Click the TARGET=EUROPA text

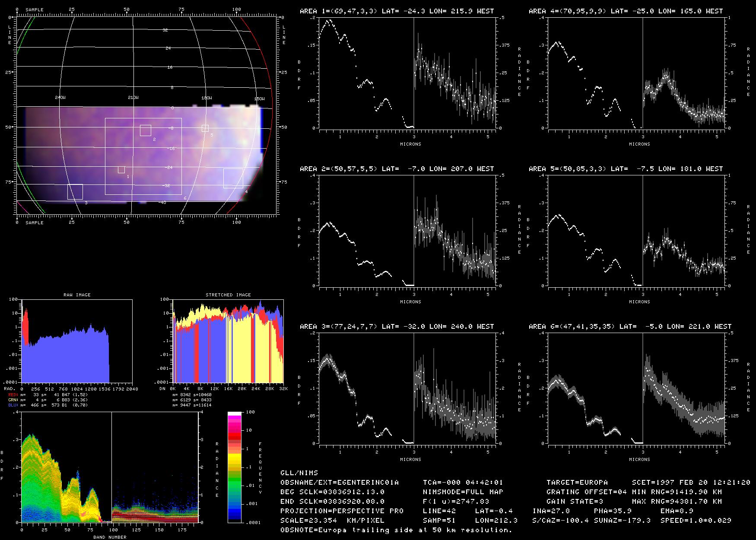click(577, 482)
